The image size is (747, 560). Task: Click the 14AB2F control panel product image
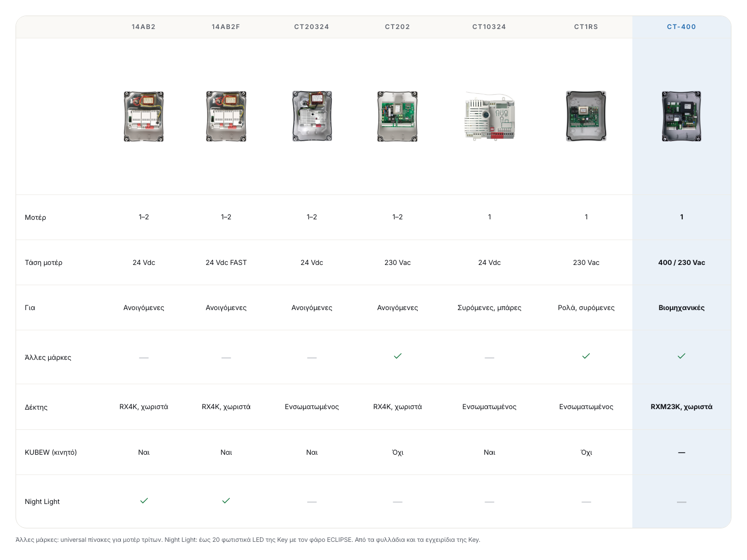pyautogui.click(x=226, y=116)
